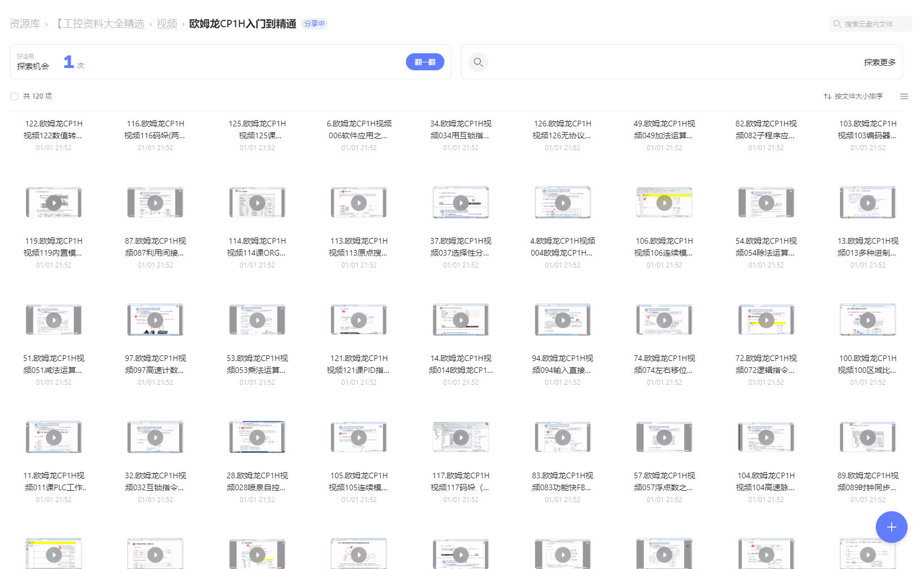Open file 105.欧姆龙CP1H视频105连续模
Viewport: 924px width, 569px height.
[358, 481]
